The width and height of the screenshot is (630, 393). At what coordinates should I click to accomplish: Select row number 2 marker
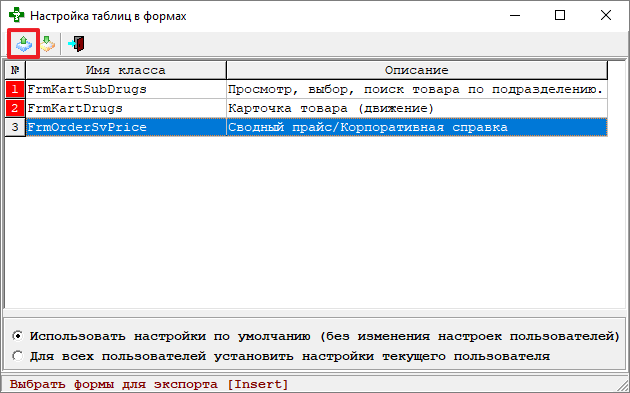click(15, 108)
